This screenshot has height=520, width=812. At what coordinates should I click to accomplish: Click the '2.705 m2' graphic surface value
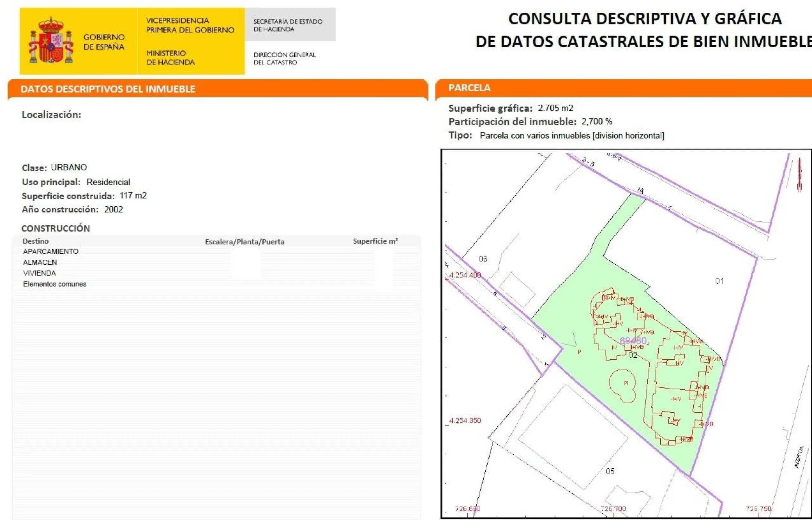pos(555,108)
